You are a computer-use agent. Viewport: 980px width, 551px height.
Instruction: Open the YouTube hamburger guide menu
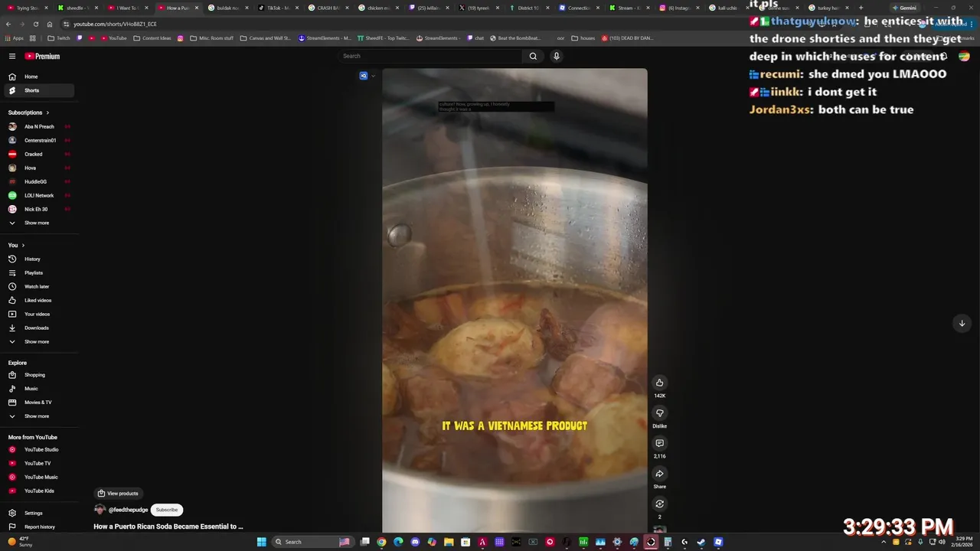point(12,56)
